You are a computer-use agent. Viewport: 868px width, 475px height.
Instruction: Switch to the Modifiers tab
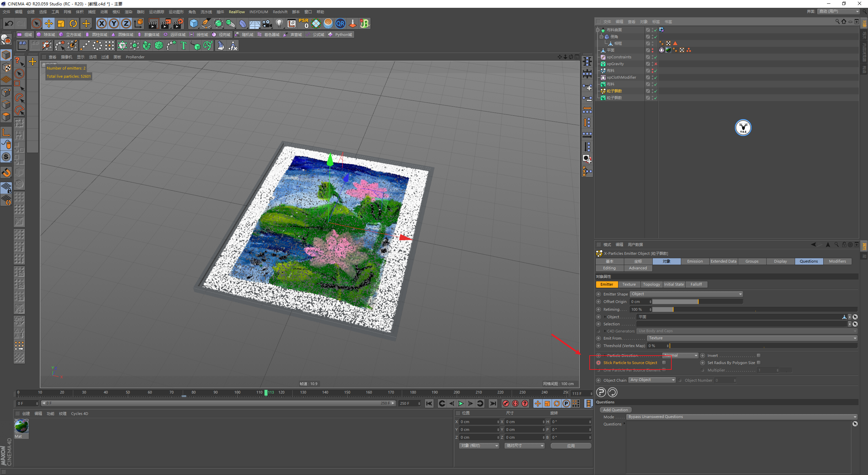pos(837,261)
